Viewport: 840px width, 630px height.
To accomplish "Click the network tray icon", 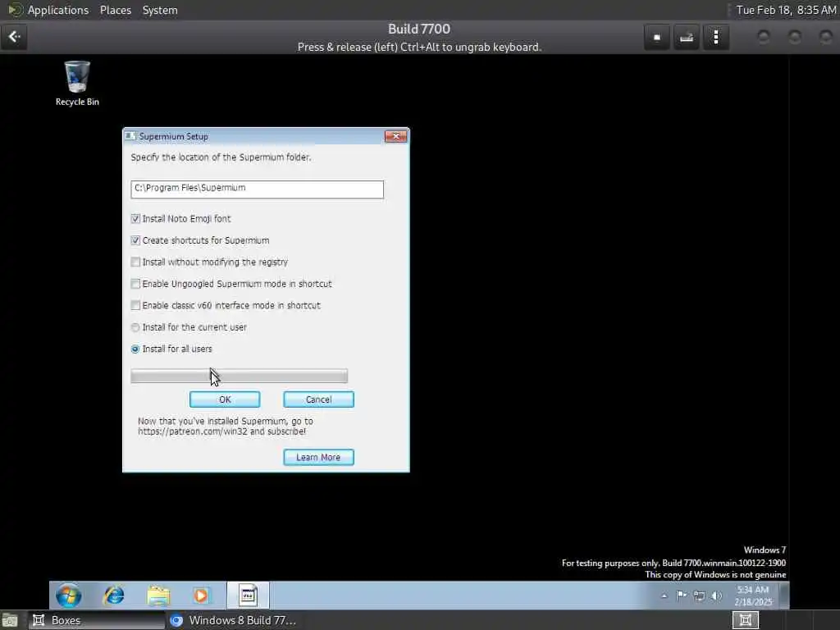I will (699, 596).
